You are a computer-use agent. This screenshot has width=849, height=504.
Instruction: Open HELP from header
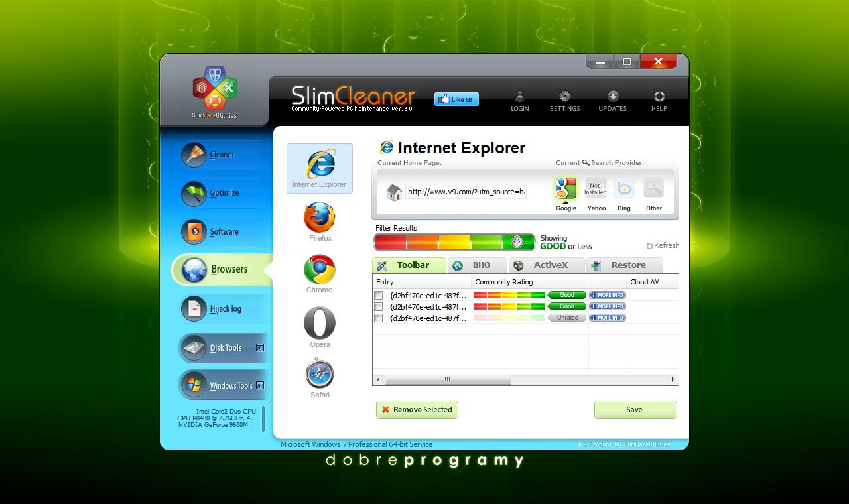tap(659, 101)
